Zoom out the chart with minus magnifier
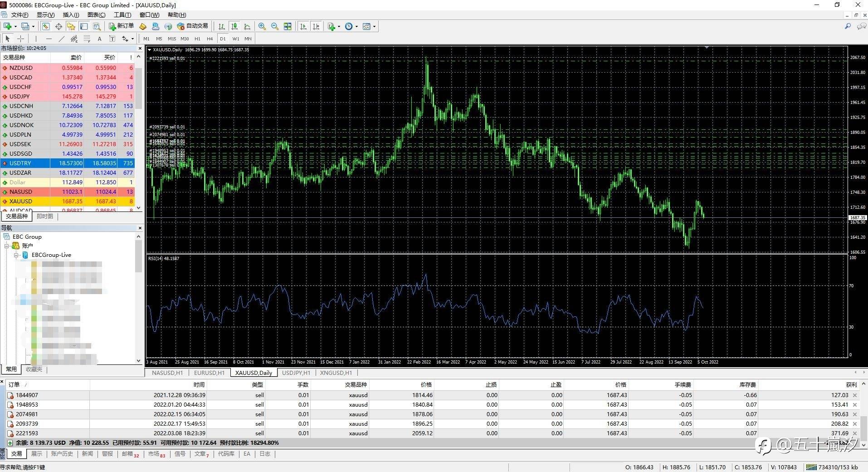Viewport: 868px width, 472px height. coord(275,26)
